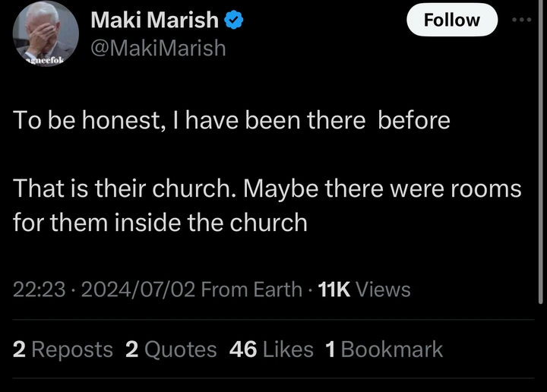Follow the Maki Marish account
This screenshot has height=392, width=547.
pyautogui.click(x=451, y=20)
